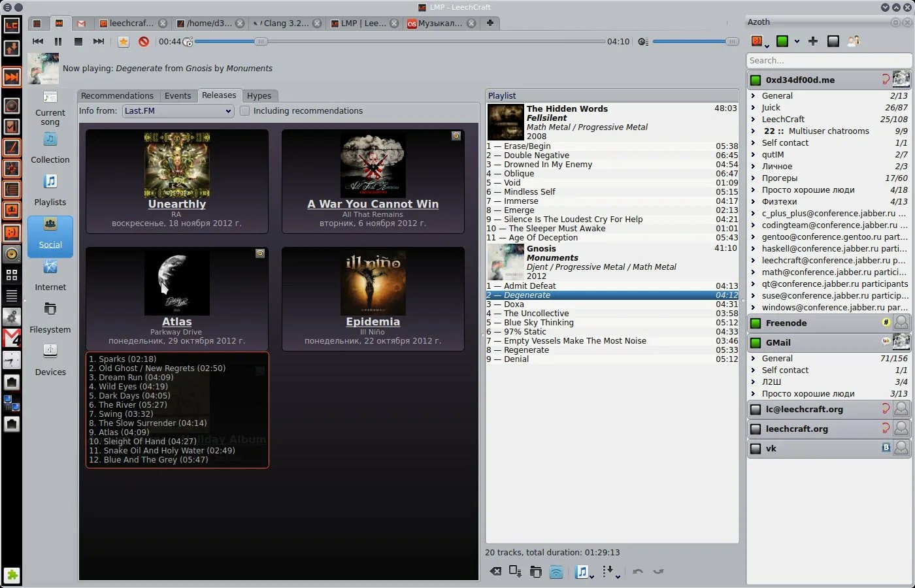The image size is (915, 588).
Task: Click the volume slider handle
Action: point(732,42)
